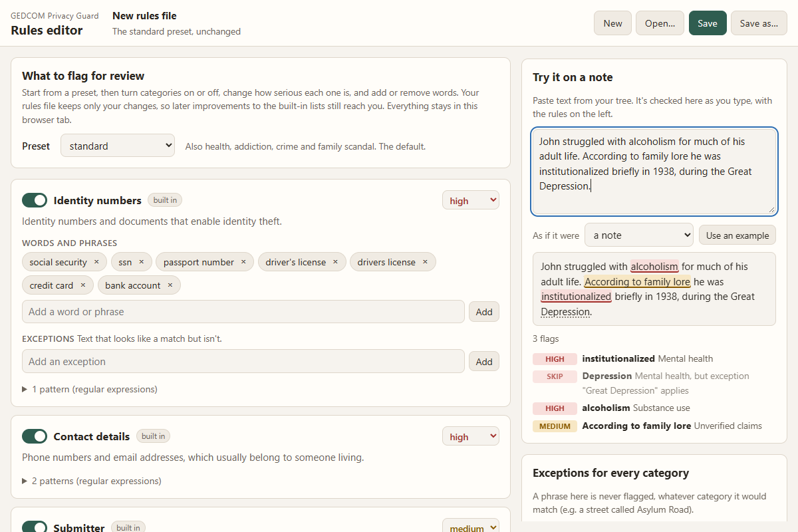
Task: Save the rules file
Action: (708, 23)
